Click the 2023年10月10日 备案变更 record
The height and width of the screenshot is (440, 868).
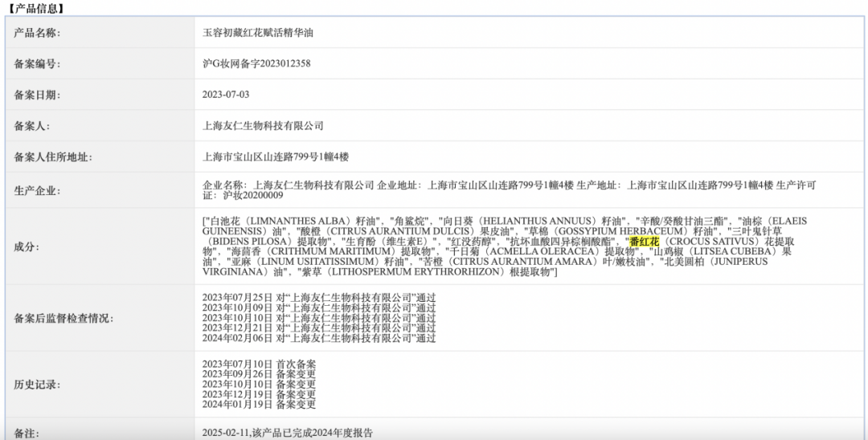pos(259,384)
